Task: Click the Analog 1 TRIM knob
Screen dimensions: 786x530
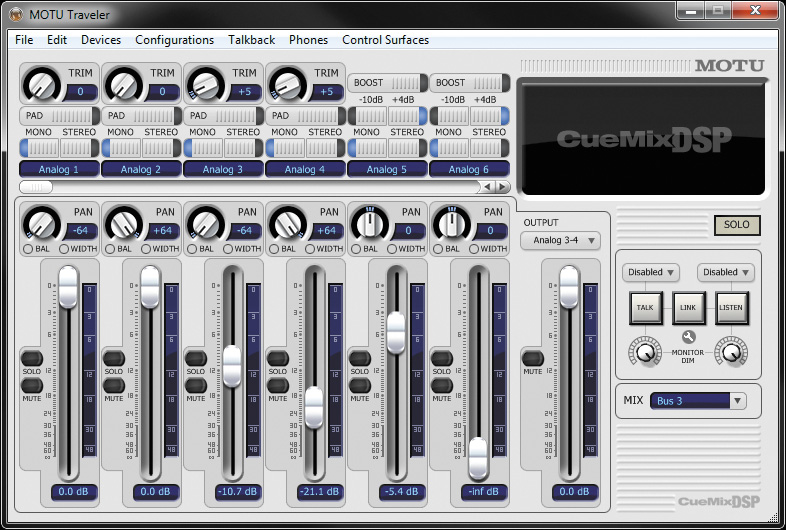Action: (42, 84)
